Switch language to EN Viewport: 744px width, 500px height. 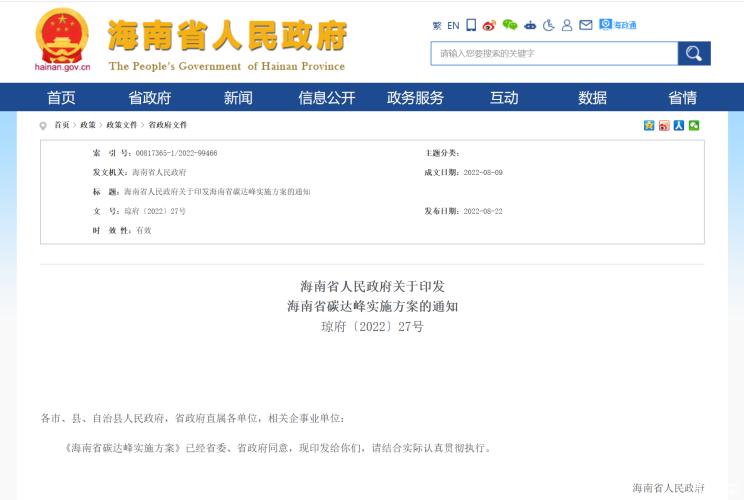453,26
